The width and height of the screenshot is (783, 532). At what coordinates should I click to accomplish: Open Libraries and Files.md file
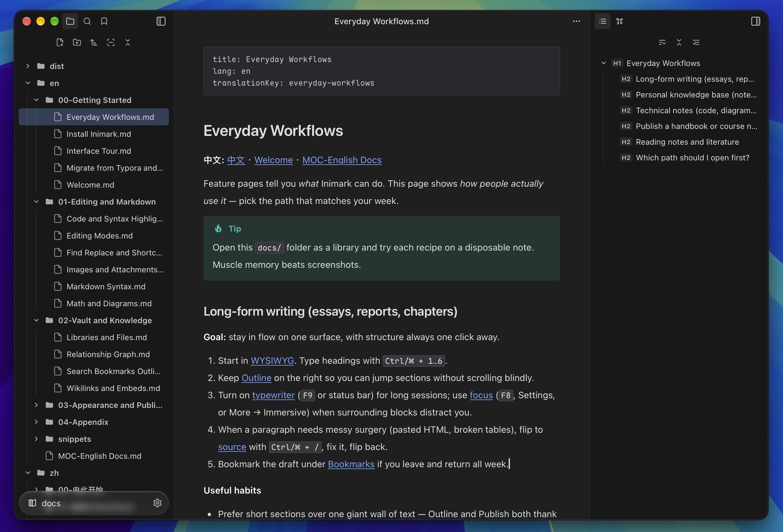pos(94,337)
